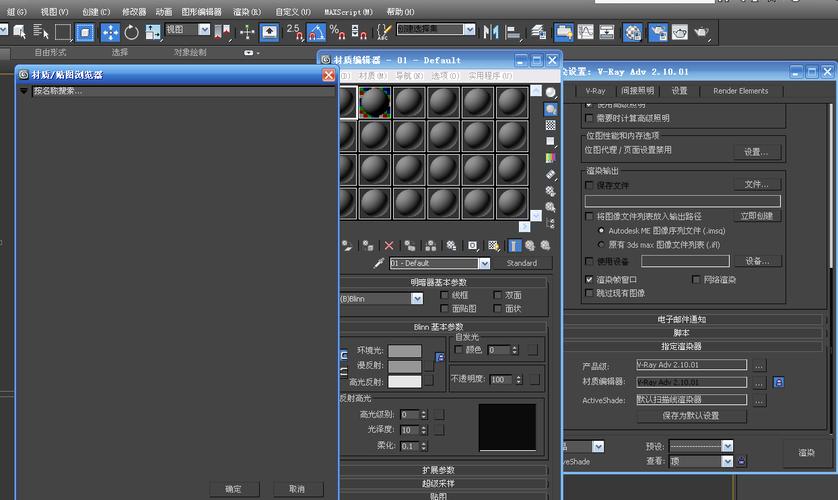Viewport: 838px width, 500px height.
Task: Enable the 双面 checkbox
Action: (498, 295)
